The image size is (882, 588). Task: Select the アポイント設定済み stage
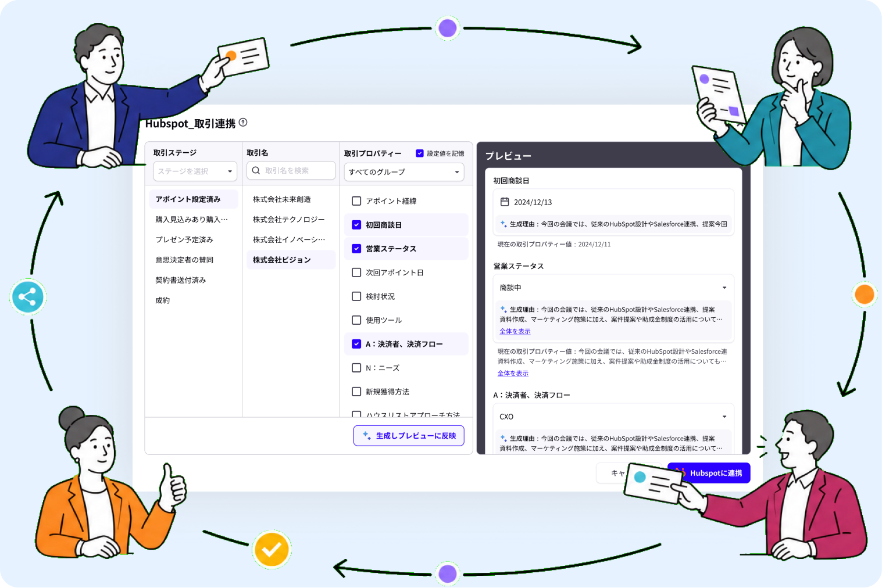click(194, 199)
